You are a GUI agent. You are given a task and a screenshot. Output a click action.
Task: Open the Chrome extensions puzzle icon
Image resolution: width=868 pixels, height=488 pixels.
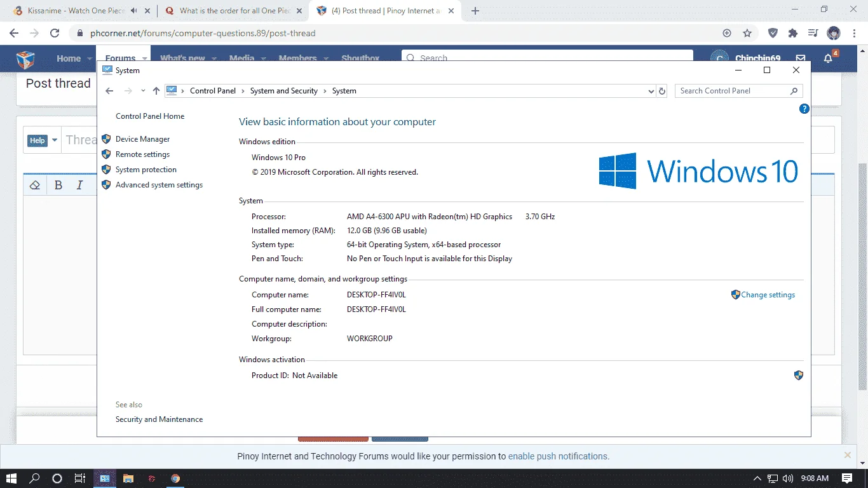click(793, 33)
